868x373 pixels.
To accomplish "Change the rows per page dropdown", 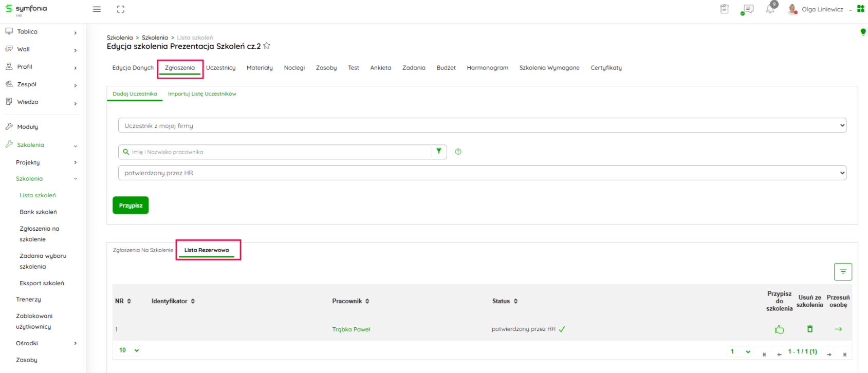I will (x=130, y=350).
